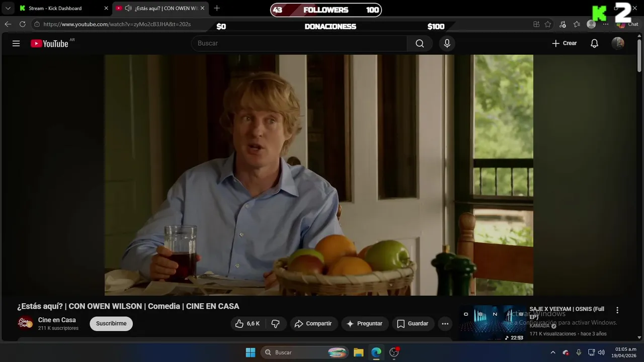Click '171 K visualizaciones' text

point(552,334)
